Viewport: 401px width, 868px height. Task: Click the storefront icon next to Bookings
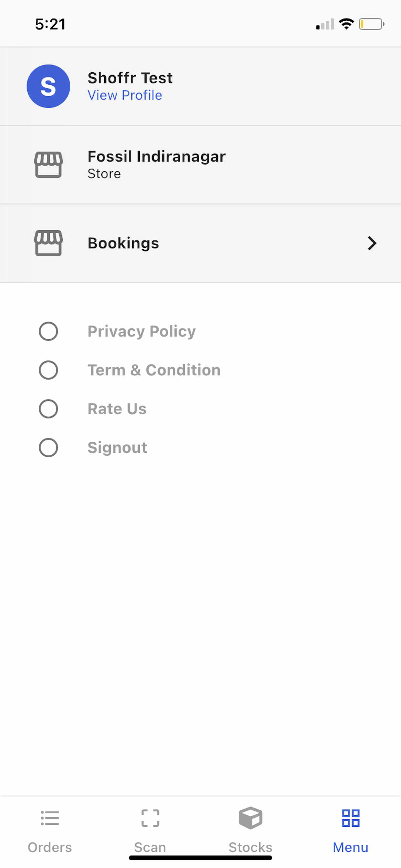48,243
